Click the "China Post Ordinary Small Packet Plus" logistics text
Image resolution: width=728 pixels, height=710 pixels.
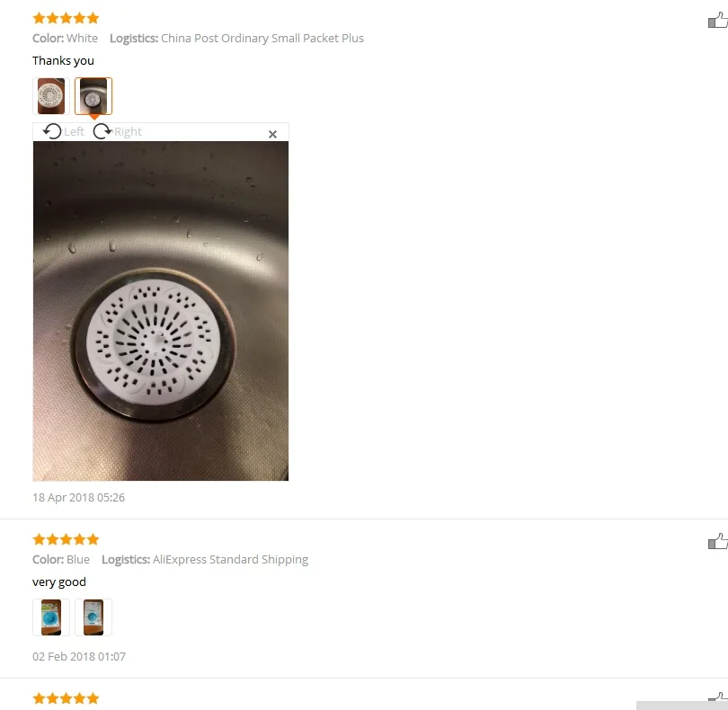click(262, 38)
